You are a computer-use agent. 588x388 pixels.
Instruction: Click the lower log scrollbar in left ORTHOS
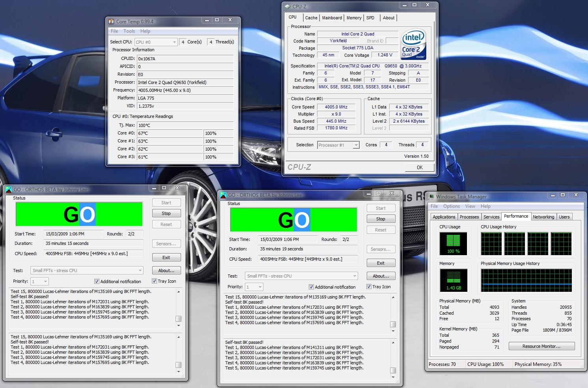pos(179,354)
